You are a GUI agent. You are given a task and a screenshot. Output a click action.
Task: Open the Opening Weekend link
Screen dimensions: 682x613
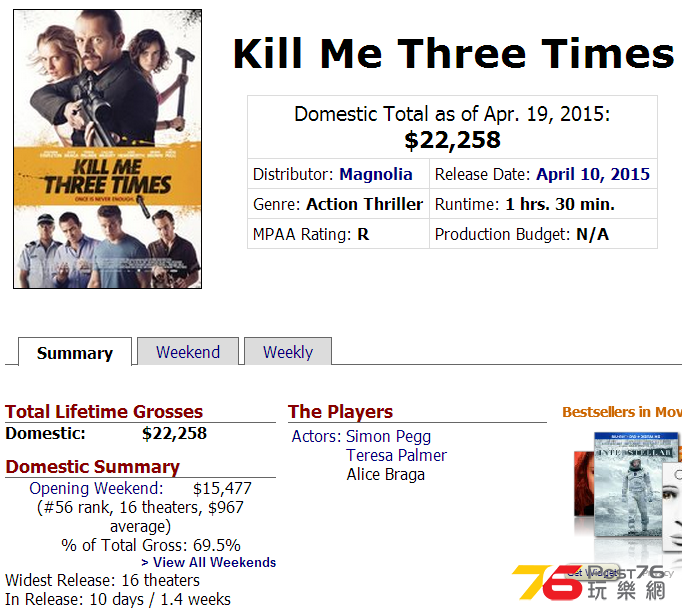(x=96, y=488)
